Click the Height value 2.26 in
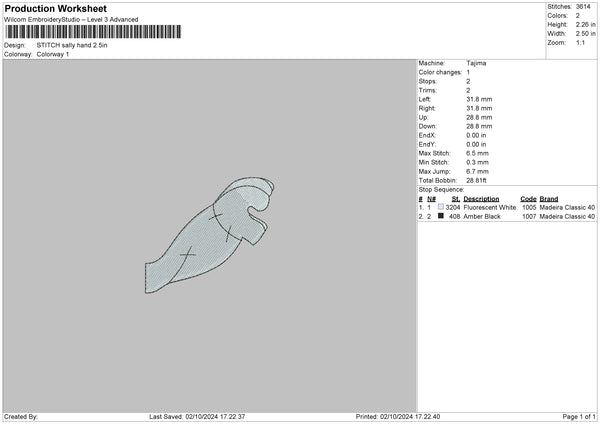 [x=585, y=24]
